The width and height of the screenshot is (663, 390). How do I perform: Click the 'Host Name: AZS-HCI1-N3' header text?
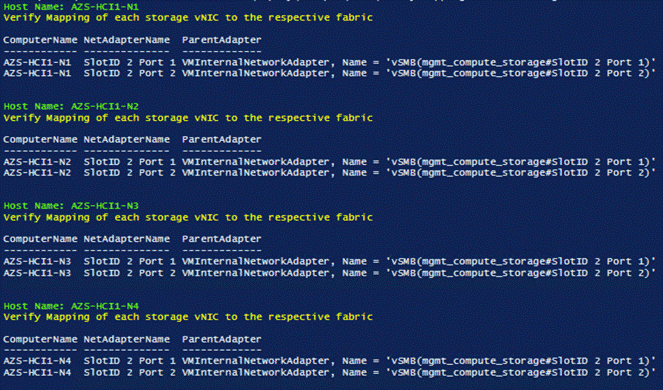point(71,206)
